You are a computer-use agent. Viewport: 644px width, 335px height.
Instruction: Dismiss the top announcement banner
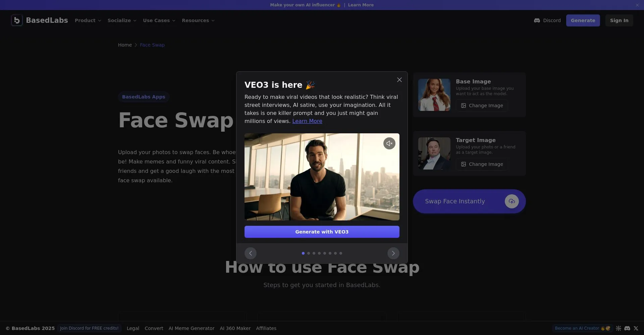[637, 5]
